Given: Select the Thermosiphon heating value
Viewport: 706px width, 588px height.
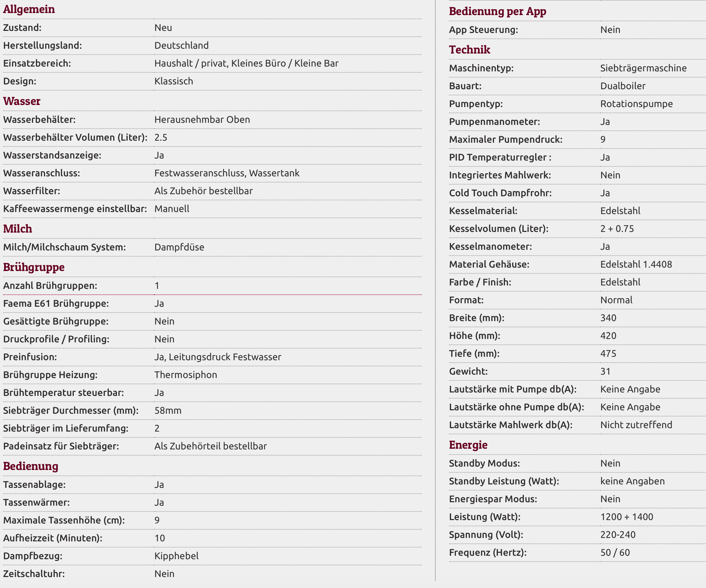Looking at the screenshot, I should 186,375.
